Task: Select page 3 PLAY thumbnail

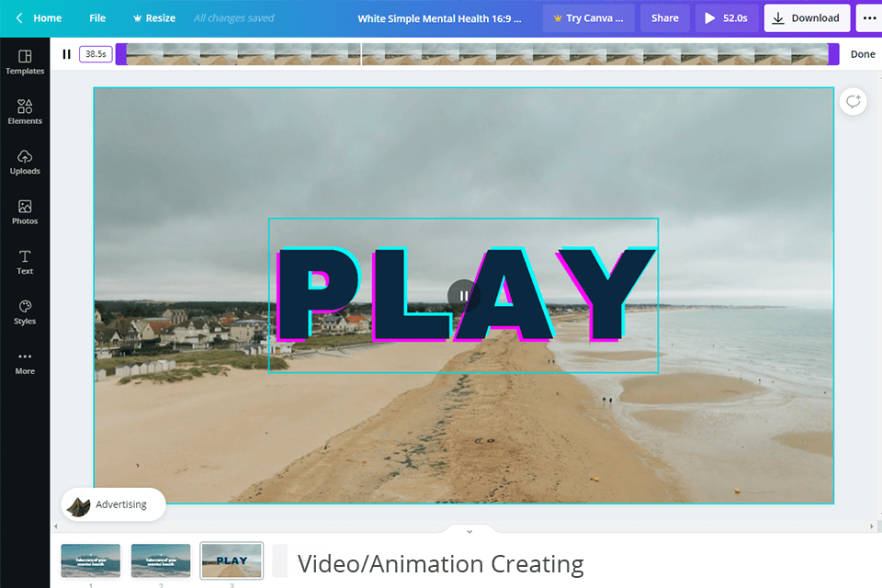Action: (x=232, y=560)
